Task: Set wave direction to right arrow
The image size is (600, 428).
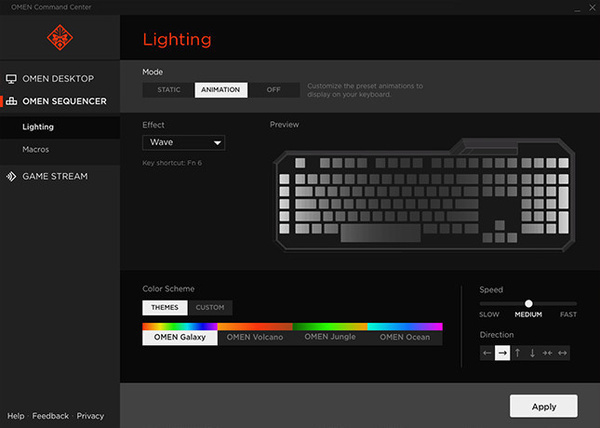Action: (502, 353)
